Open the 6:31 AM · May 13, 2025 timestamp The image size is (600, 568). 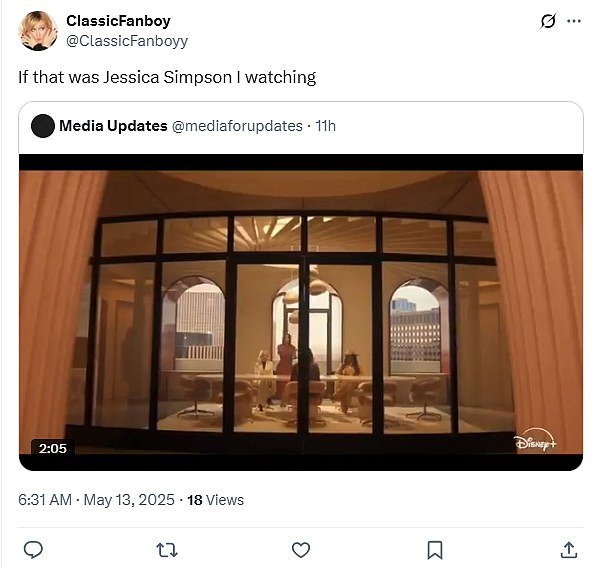coord(96,500)
